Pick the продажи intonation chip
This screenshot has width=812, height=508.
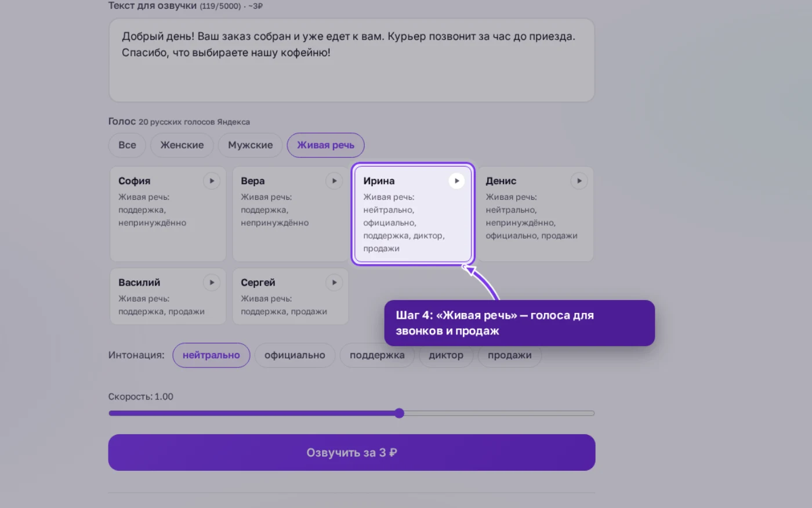pos(510,355)
